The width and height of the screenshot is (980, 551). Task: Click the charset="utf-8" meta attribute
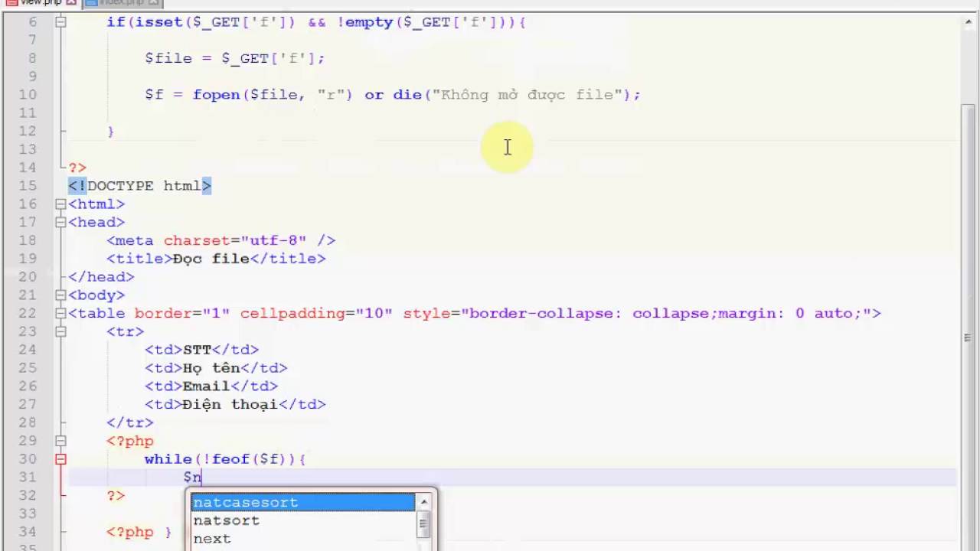pos(235,240)
